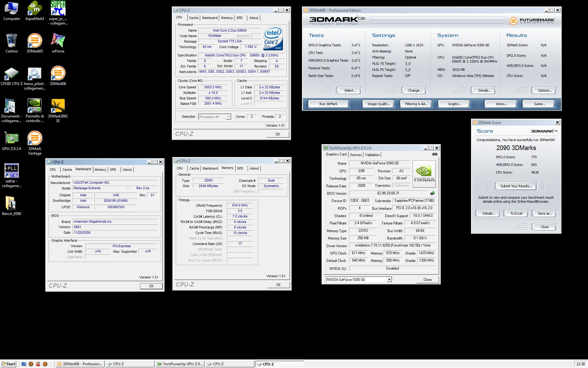
Task: Open the Start menu
Action: click(x=8, y=364)
